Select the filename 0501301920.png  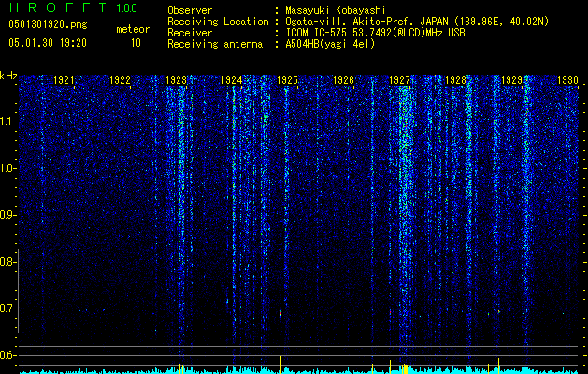(48, 24)
